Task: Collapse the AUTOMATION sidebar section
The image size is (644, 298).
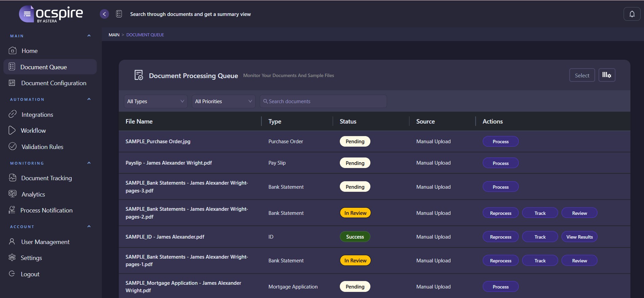Action: click(x=89, y=99)
